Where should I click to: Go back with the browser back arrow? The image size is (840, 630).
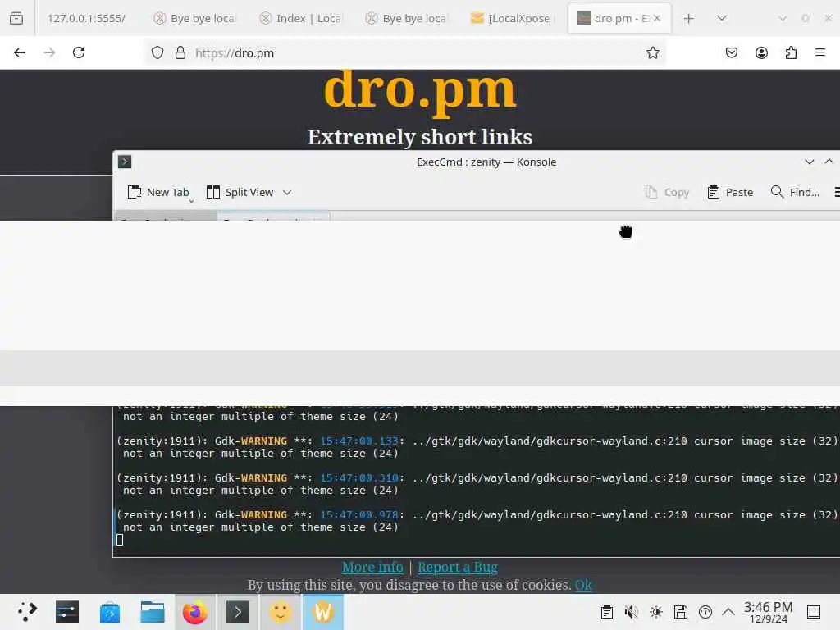click(x=20, y=52)
